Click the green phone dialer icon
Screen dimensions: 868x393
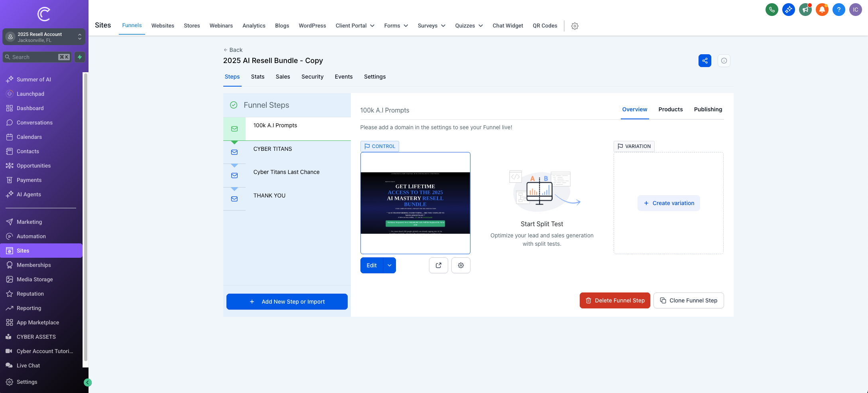[772, 10]
